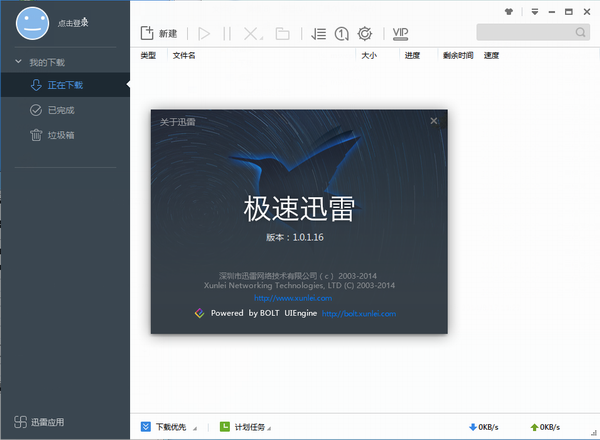Click the start download play icon
The width and height of the screenshot is (600, 440).
click(x=204, y=34)
